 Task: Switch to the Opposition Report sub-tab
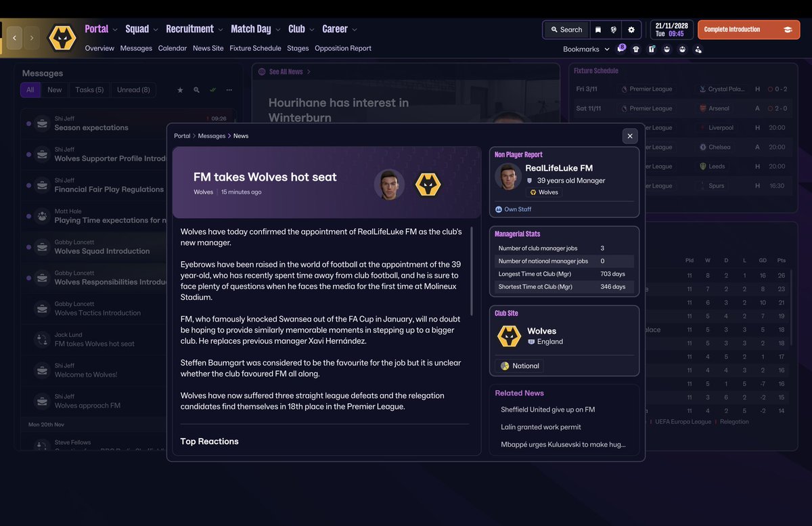click(343, 49)
